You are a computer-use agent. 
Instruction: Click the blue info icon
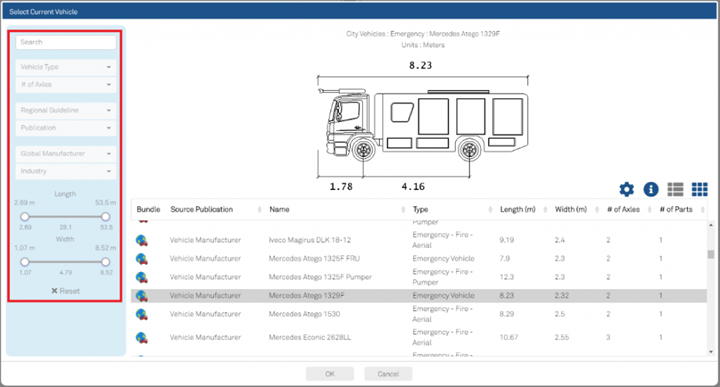click(x=651, y=189)
